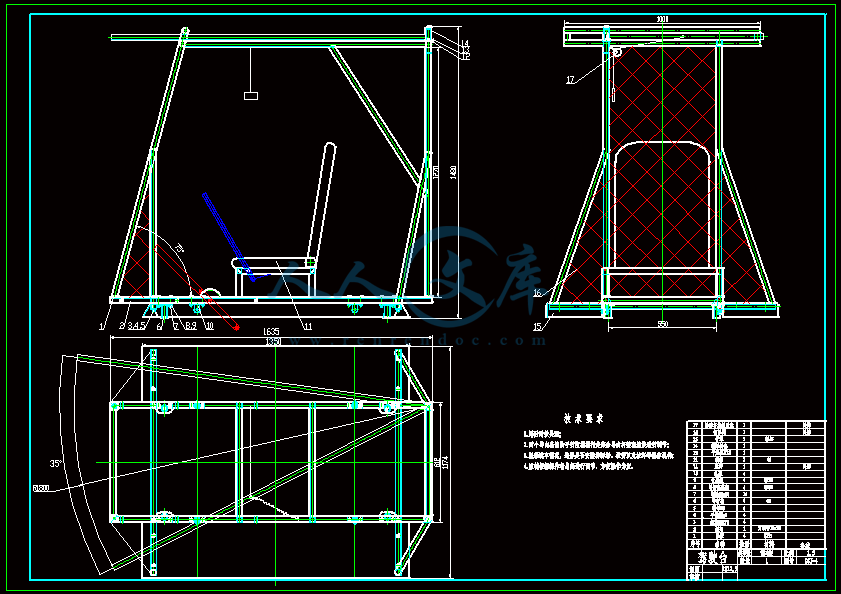Select row 17 in parts list
Image resolution: width=841 pixels, height=594 pixels.
click(756, 424)
